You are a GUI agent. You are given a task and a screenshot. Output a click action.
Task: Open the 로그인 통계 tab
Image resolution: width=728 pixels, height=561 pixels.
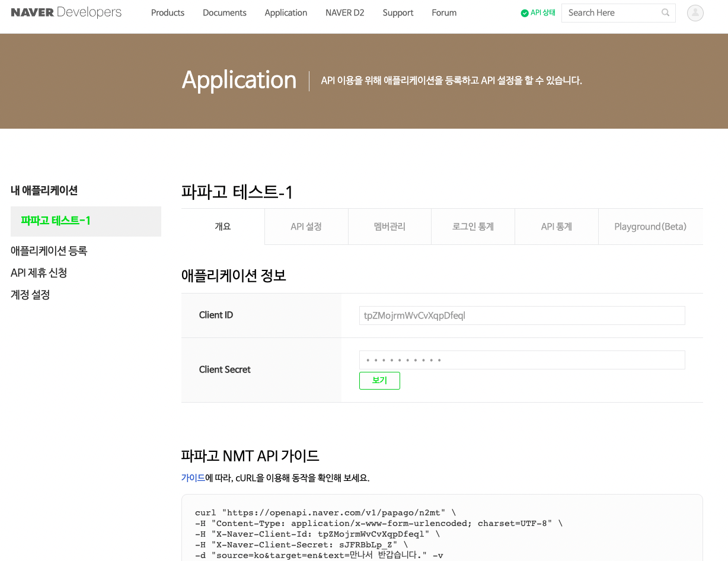click(x=473, y=227)
